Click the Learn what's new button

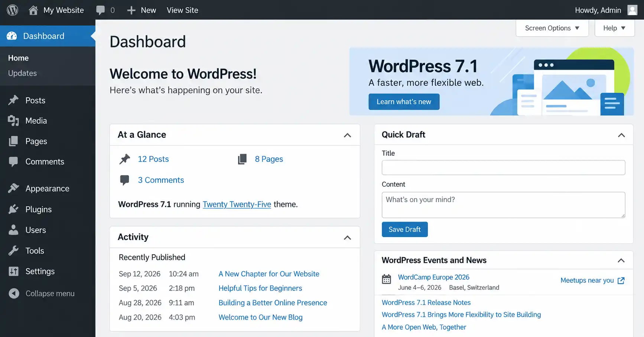click(404, 102)
